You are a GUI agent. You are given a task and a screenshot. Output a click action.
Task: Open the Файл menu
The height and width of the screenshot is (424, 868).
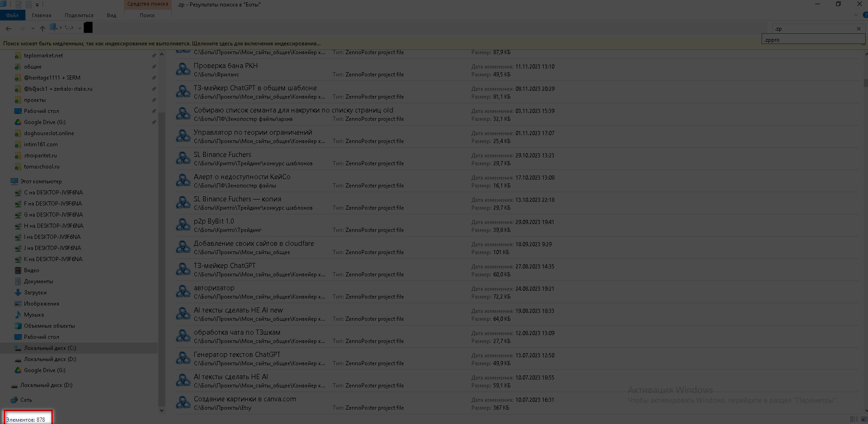click(x=12, y=15)
